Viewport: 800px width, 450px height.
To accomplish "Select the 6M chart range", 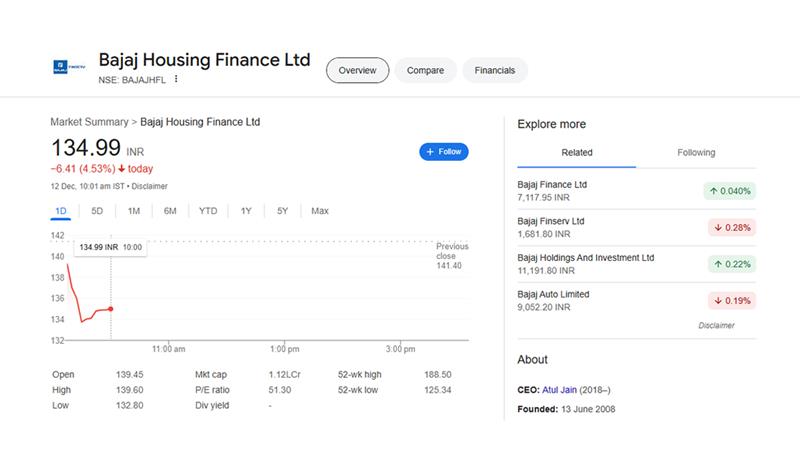I will [x=170, y=211].
